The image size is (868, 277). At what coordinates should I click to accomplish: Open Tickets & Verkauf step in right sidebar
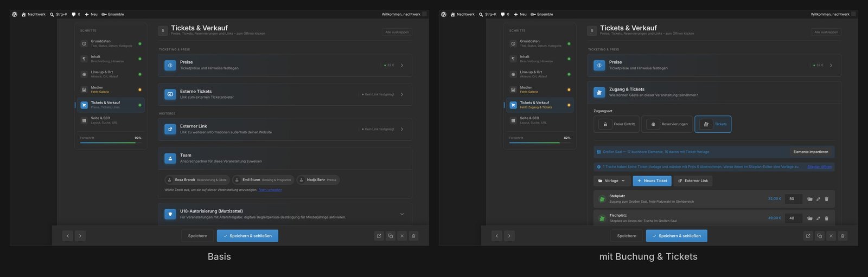540,105
